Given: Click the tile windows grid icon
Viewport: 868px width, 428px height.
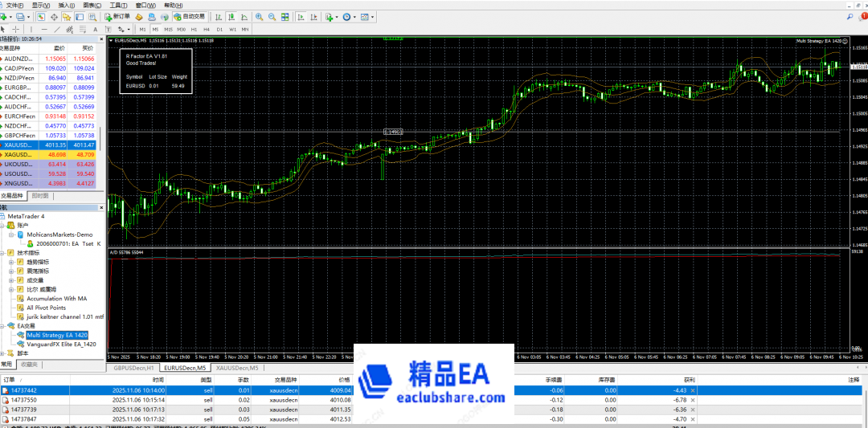Looking at the screenshot, I should pos(285,16).
